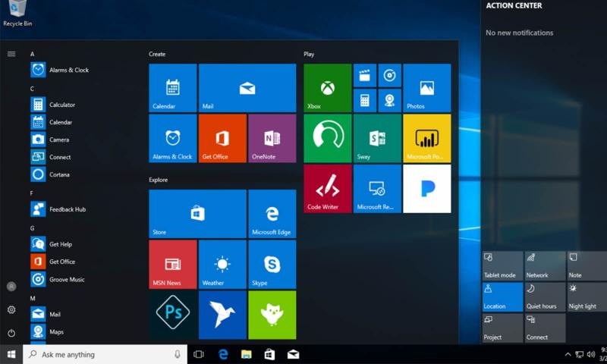Select Calculator in the app list
607x364 pixels.
pyautogui.click(x=62, y=105)
